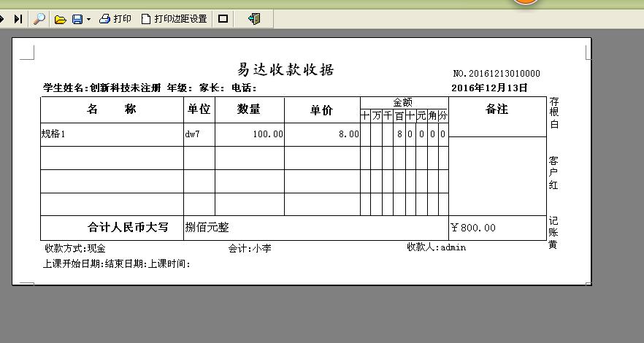Click the receipt number NO.20161213010000
This screenshot has width=644, height=343.
(497, 74)
